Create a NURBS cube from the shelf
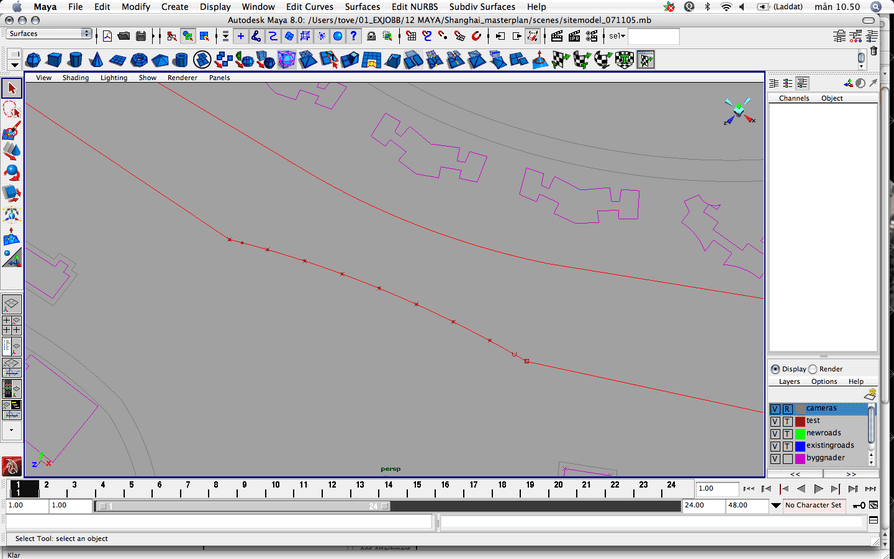This screenshot has width=894, height=559. pyautogui.click(x=54, y=59)
